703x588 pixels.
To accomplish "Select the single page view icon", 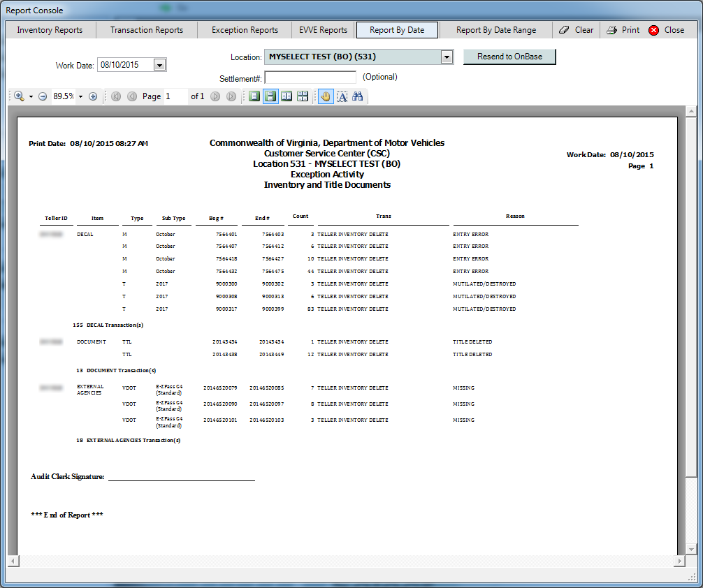I will (x=254, y=96).
